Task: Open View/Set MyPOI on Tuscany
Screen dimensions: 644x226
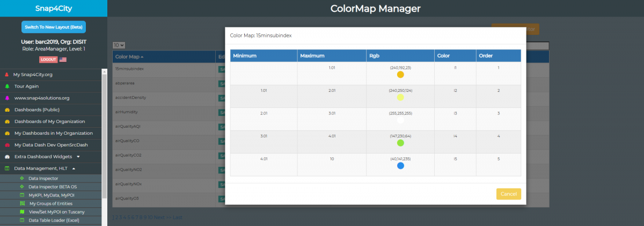Action: [56, 212]
